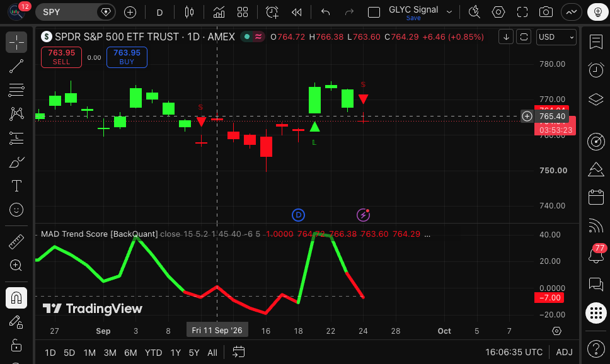Viewport: 610px width, 364px height.
Task: Start bar replay mode
Action: 296,13
